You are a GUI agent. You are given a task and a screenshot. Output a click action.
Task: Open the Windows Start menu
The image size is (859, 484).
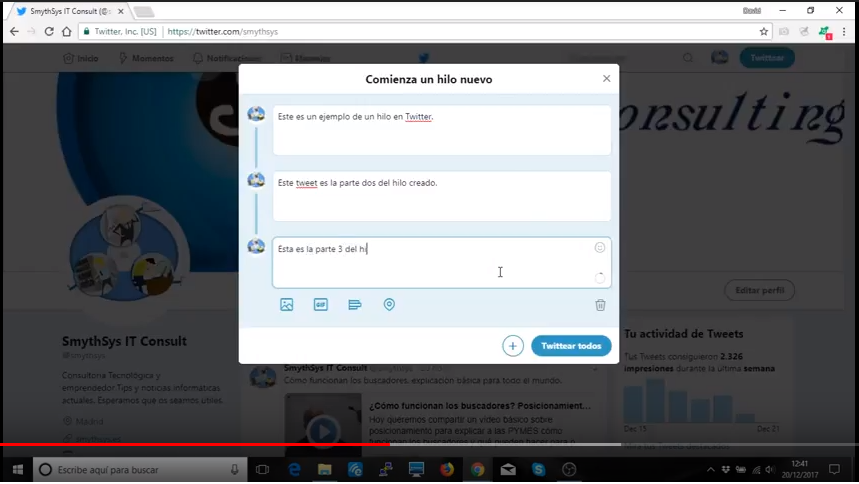pos(17,469)
